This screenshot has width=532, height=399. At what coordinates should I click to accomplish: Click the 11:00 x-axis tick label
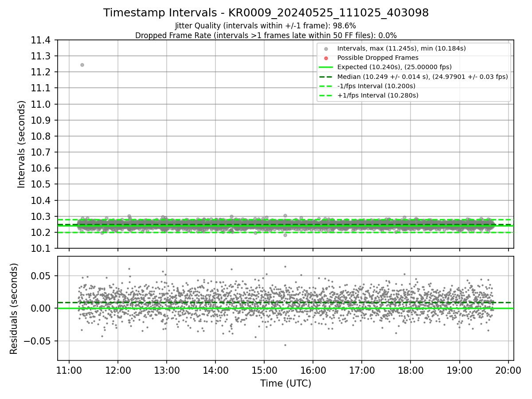tap(69, 370)
